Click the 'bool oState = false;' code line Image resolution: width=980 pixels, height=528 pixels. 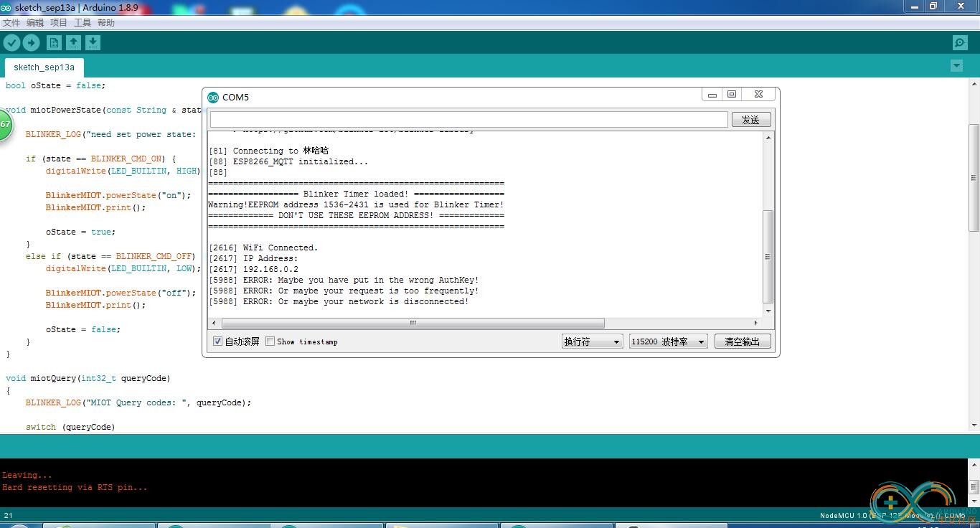55,85
